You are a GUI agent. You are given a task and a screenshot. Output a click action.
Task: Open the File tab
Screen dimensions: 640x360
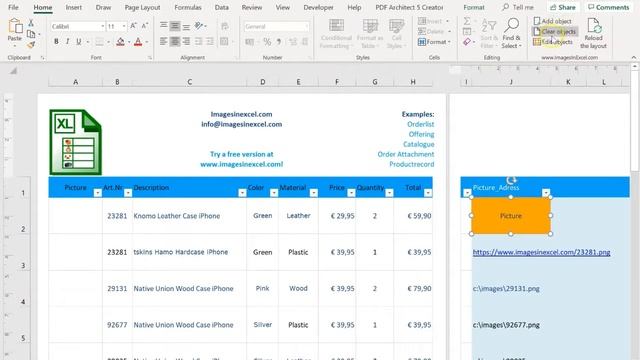coord(13,7)
